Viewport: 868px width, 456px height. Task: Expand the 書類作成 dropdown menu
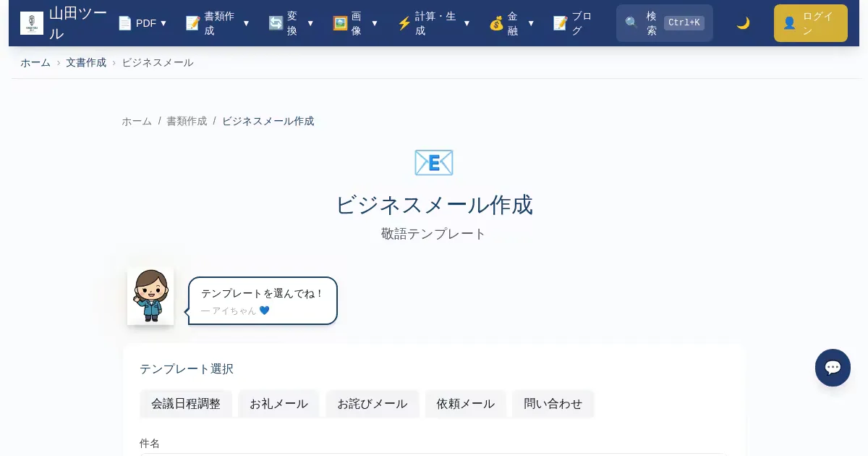click(217, 23)
